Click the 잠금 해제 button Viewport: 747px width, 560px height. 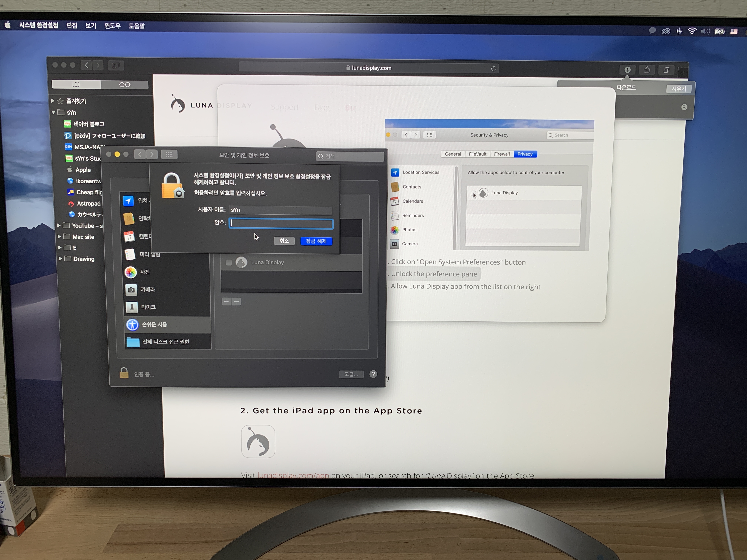pyautogui.click(x=316, y=241)
